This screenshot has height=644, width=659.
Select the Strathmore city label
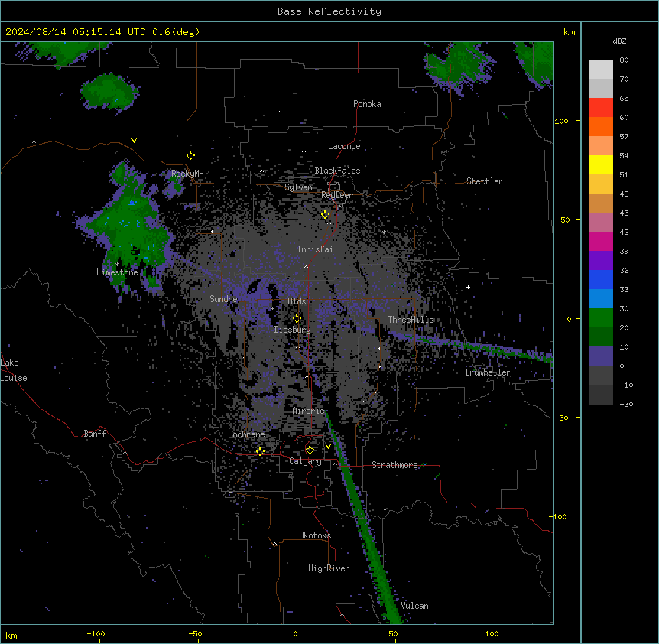tap(394, 465)
